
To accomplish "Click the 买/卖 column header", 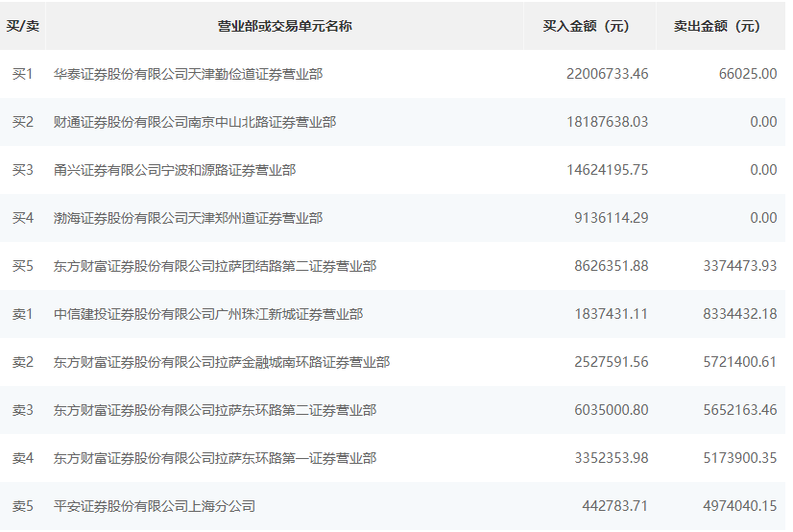I will (x=23, y=26).
